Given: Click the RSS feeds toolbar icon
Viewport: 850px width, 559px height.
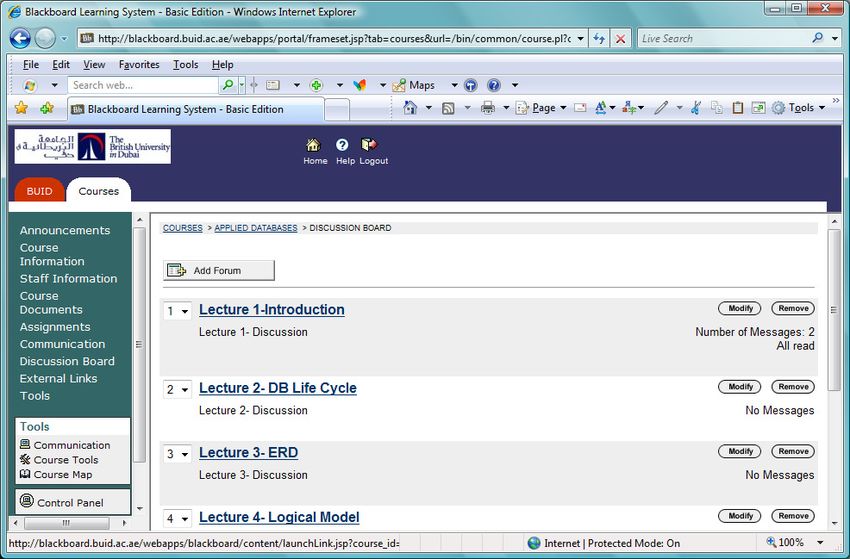Looking at the screenshot, I should coord(448,108).
